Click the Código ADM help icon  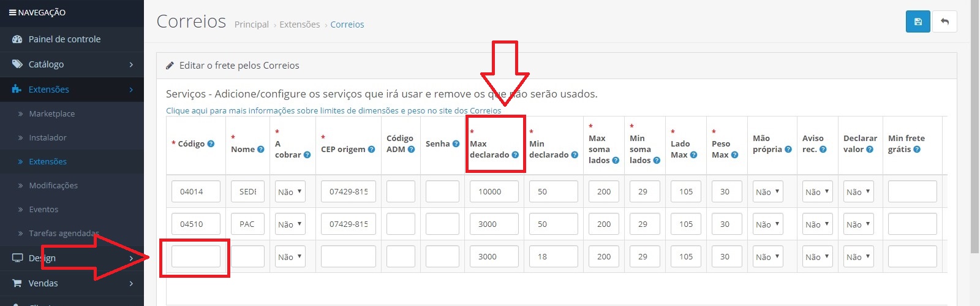click(411, 149)
